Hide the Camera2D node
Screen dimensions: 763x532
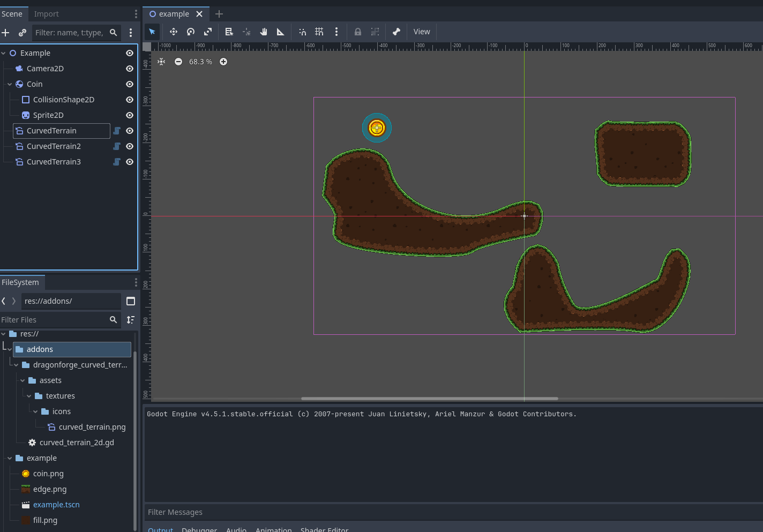pyautogui.click(x=130, y=69)
